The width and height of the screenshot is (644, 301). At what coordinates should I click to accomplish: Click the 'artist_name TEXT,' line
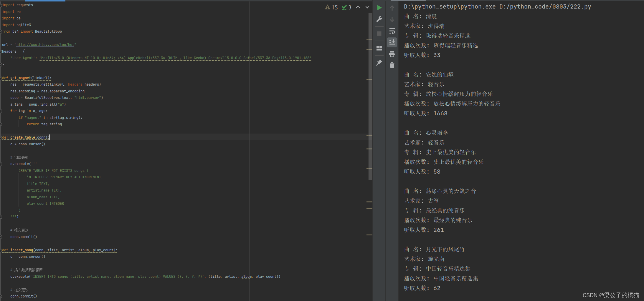point(44,190)
